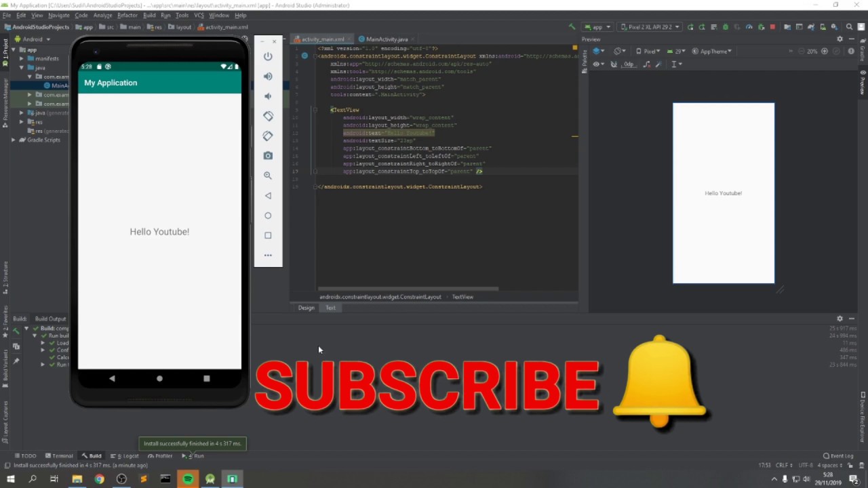Image resolution: width=868 pixels, height=488 pixels.
Task: Open Spotify from the Windows taskbar
Action: point(188,479)
